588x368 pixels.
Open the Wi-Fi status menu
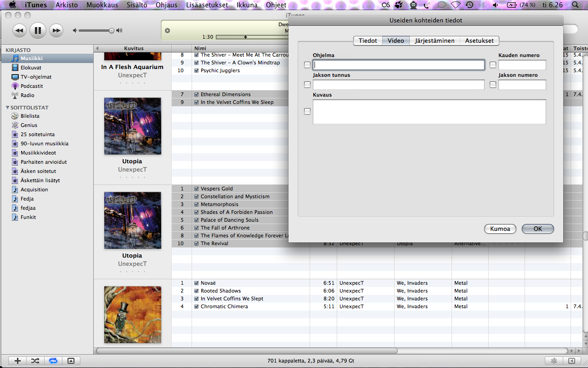pyautogui.click(x=455, y=5)
